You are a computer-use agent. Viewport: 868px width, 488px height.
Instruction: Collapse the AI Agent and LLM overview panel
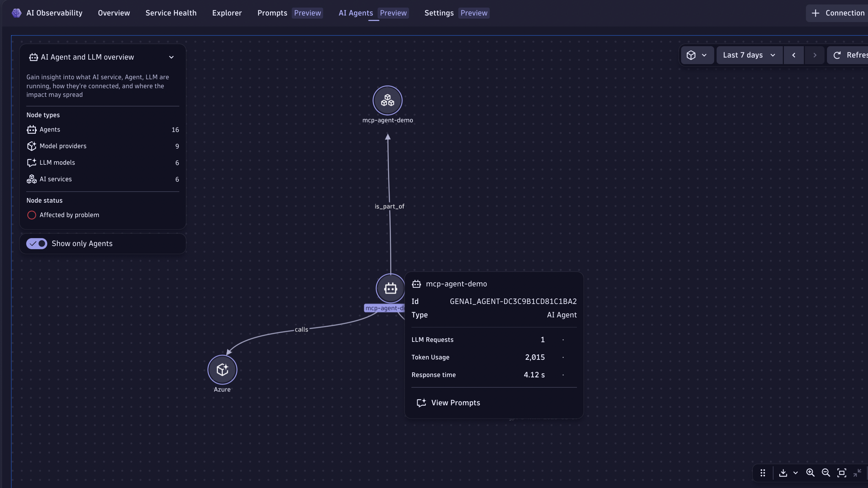[171, 57]
